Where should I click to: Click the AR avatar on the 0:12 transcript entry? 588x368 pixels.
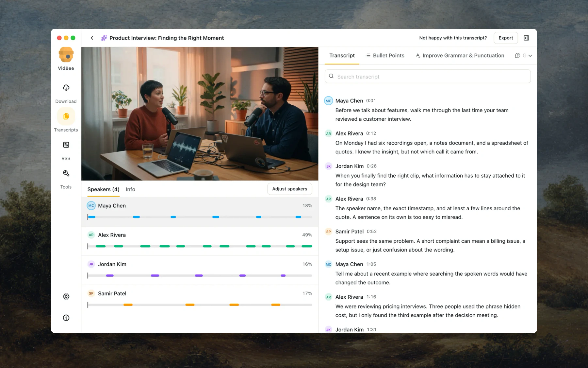(328, 133)
